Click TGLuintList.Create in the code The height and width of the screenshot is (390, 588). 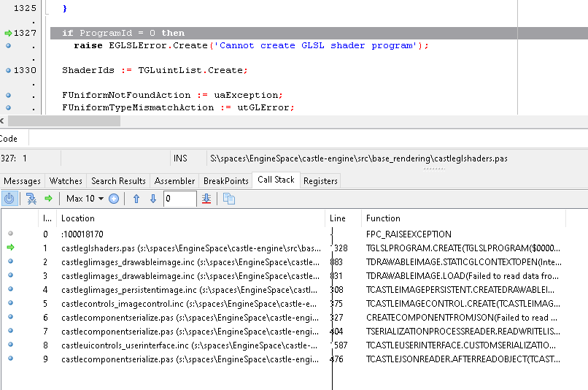[x=190, y=70]
